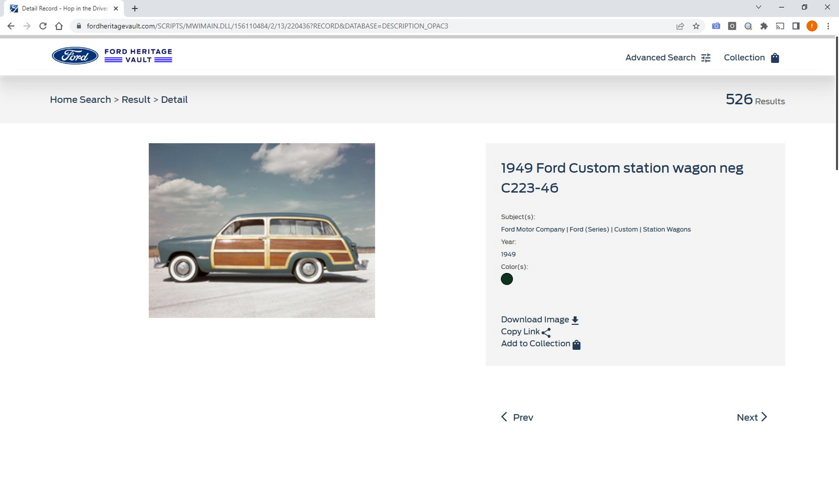This screenshot has width=839, height=504.
Task: Bookmark the page with the star icon
Action: [696, 26]
